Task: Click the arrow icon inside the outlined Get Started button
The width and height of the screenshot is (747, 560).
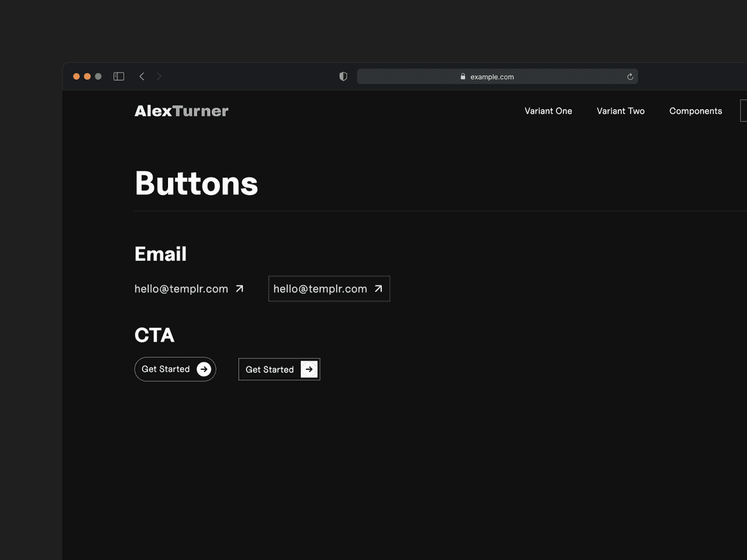Action: pyautogui.click(x=308, y=368)
